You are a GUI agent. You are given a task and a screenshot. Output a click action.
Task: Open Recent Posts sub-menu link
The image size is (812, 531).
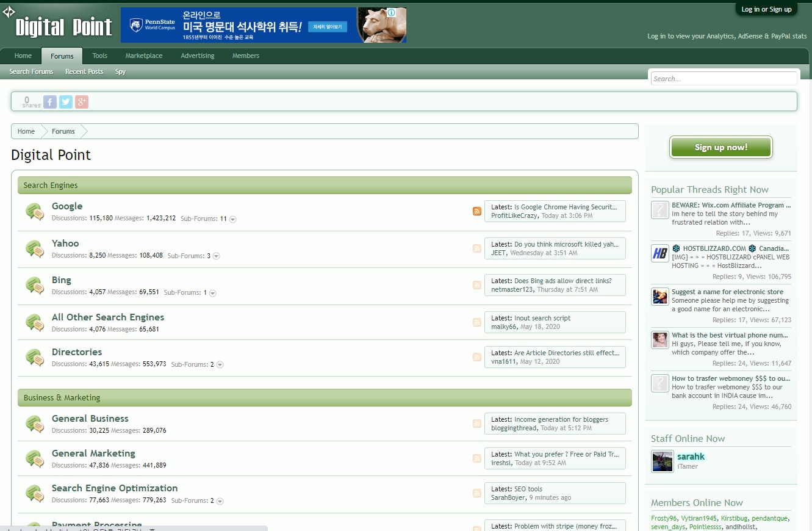pos(84,71)
